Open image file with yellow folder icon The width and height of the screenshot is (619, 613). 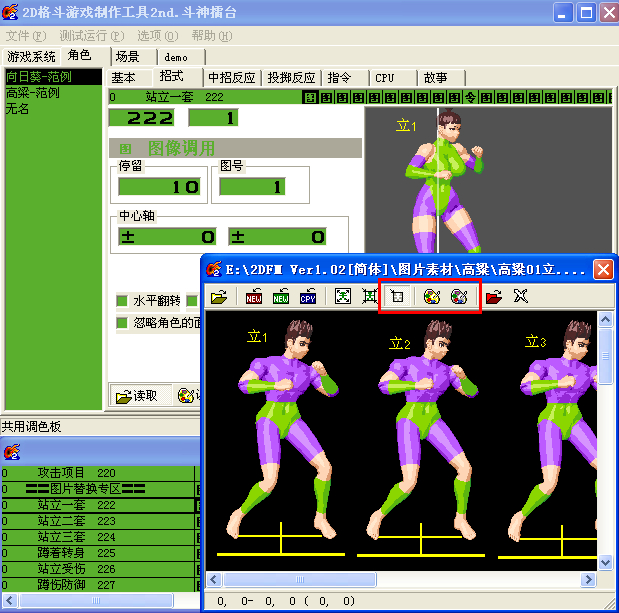(219, 296)
